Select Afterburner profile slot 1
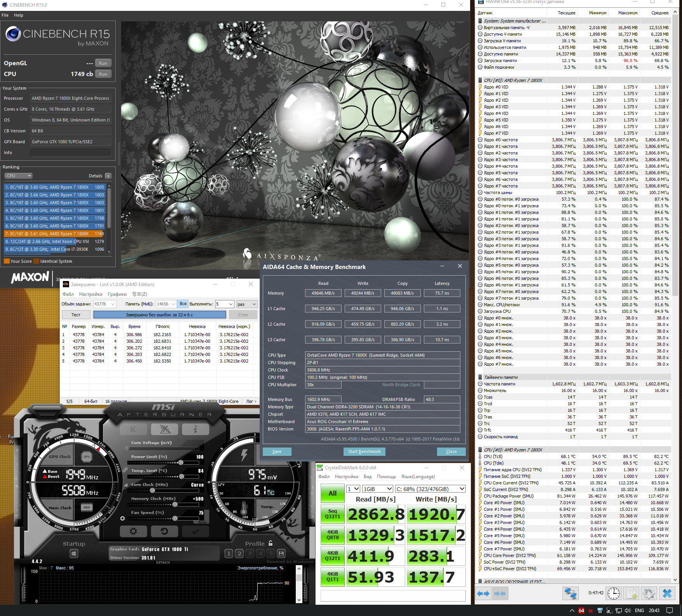The image size is (682, 616). click(x=229, y=554)
